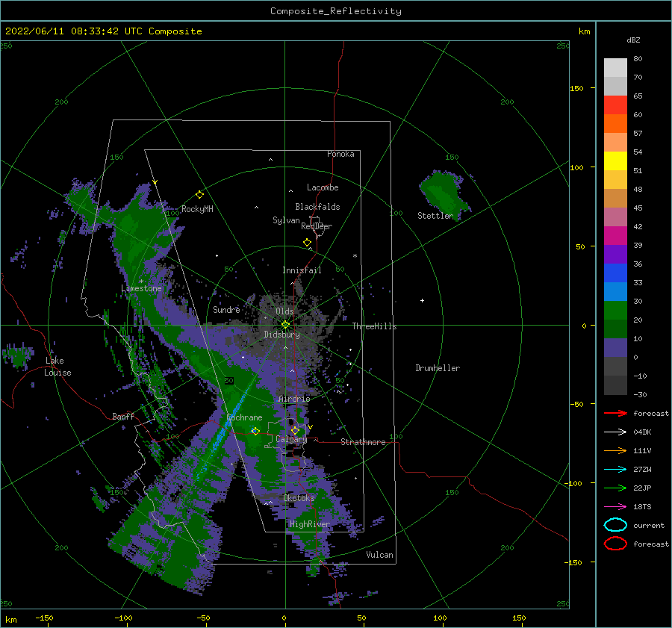Screen dimensions: 672x628
Task: Click the red forecast arrow in legend
Action: (x=615, y=413)
